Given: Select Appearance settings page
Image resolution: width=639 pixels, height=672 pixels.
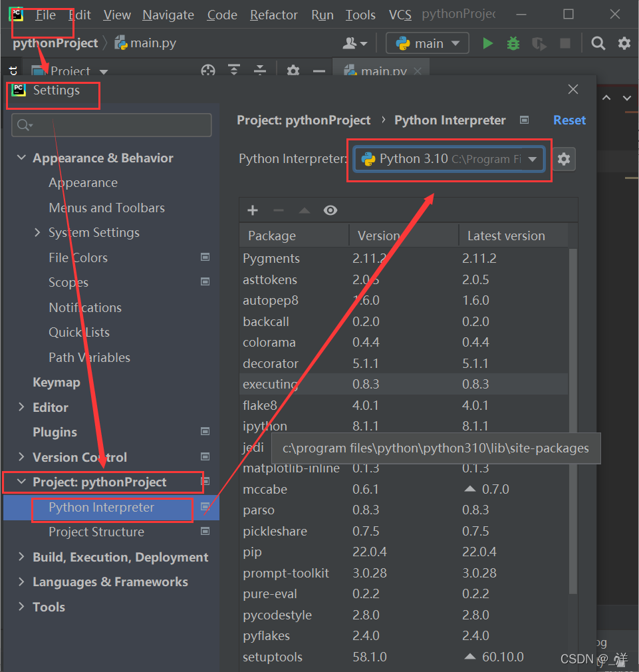Looking at the screenshot, I should click(x=83, y=183).
